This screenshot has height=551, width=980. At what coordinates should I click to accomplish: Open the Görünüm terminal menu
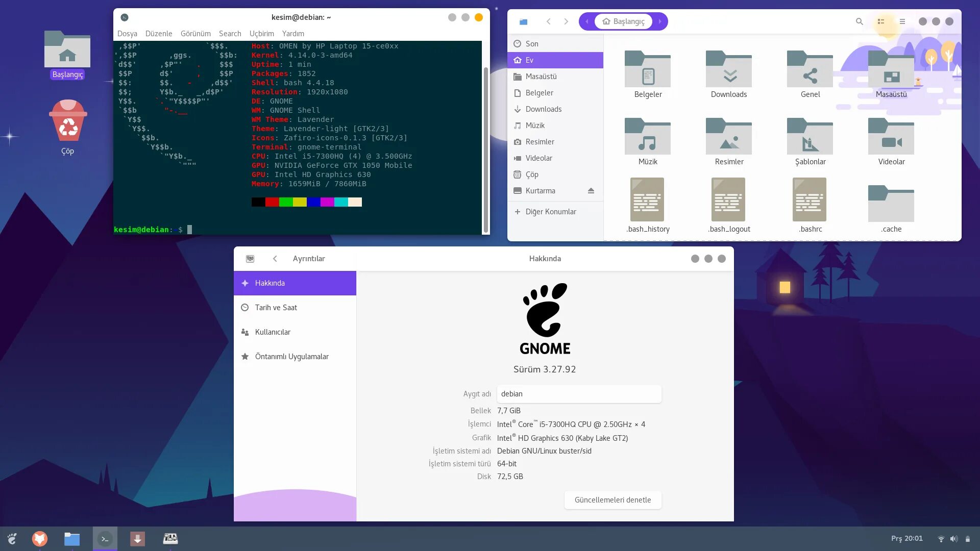click(x=195, y=34)
